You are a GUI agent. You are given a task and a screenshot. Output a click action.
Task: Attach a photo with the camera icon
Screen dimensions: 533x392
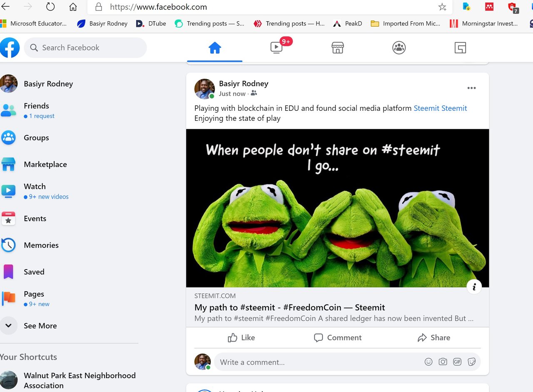pyautogui.click(x=443, y=362)
